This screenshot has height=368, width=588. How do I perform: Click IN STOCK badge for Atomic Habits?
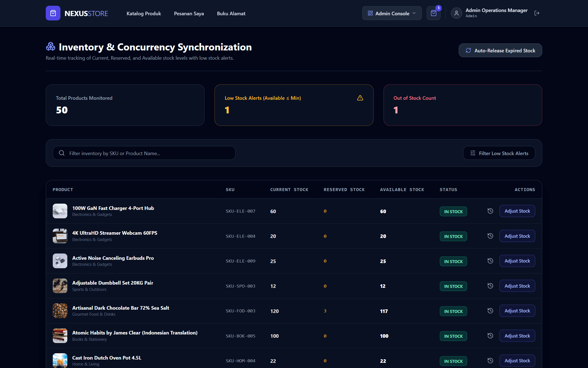coord(453,336)
